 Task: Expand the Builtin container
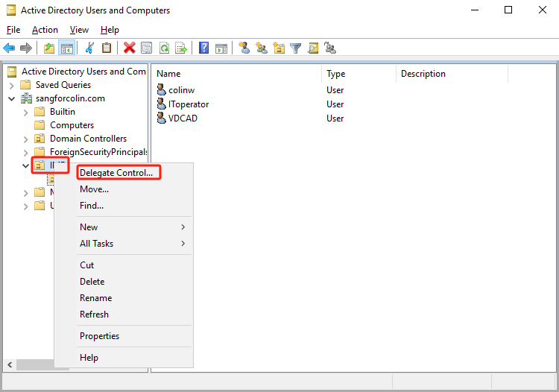(x=26, y=112)
